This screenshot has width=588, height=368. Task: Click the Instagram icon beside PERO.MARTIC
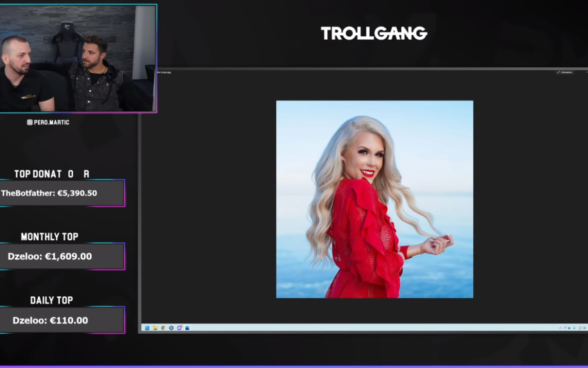coord(30,122)
